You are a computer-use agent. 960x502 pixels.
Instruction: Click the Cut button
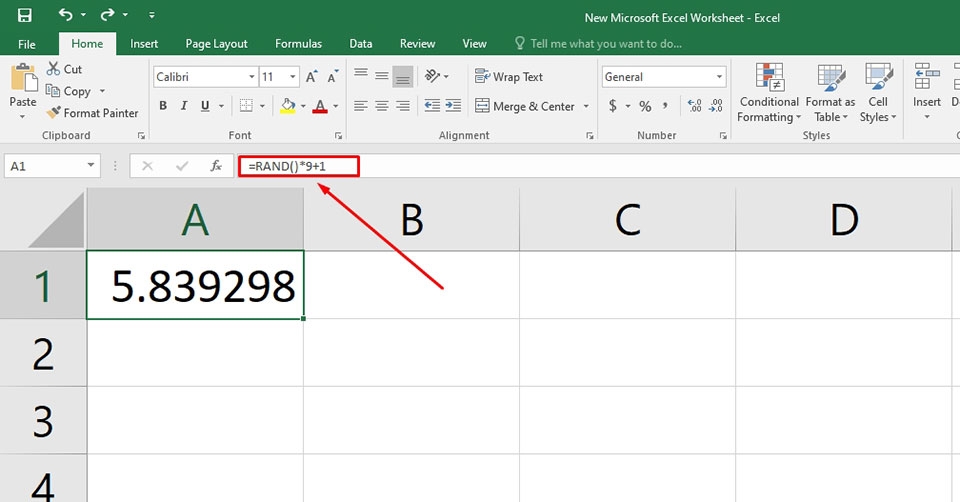click(x=65, y=69)
